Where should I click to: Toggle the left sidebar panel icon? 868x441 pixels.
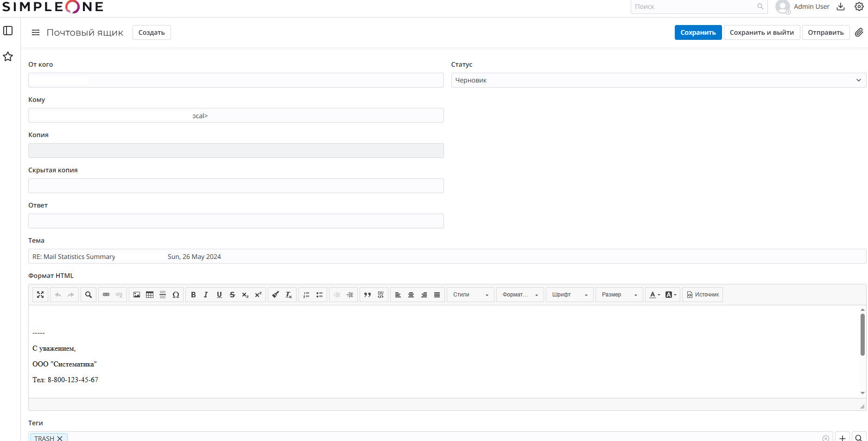click(8, 31)
